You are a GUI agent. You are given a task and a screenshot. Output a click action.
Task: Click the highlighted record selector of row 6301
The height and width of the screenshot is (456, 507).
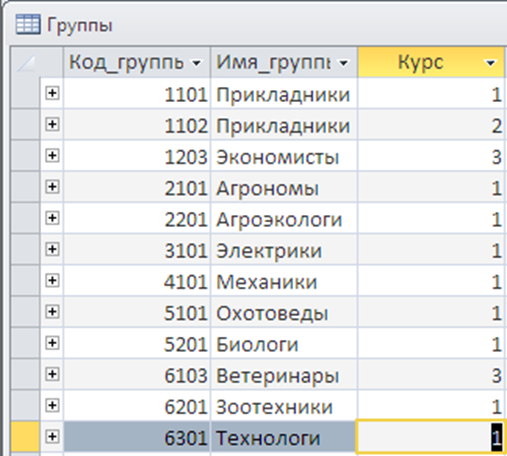tap(25, 437)
